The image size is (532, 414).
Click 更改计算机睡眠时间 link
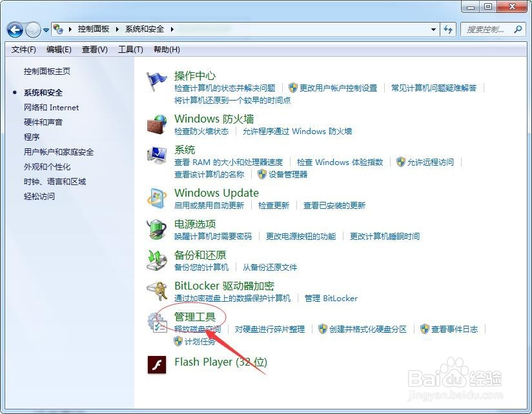(x=385, y=236)
